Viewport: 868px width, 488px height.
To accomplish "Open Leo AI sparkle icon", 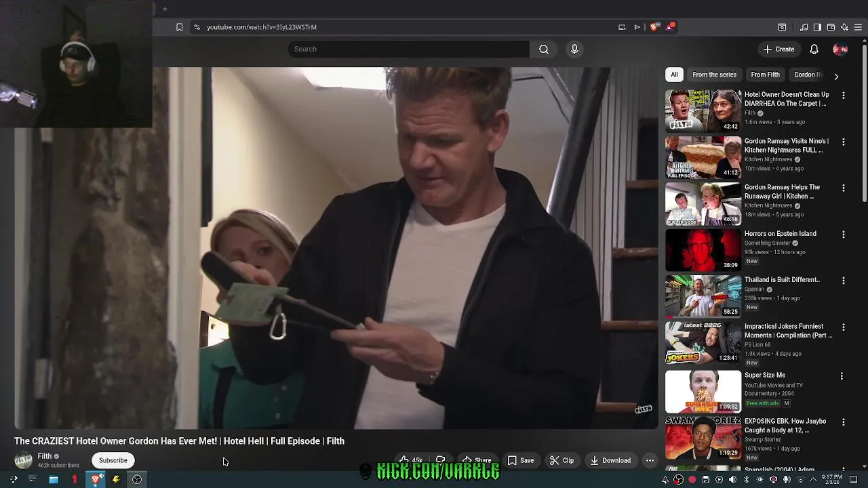I will [x=844, y=27].
